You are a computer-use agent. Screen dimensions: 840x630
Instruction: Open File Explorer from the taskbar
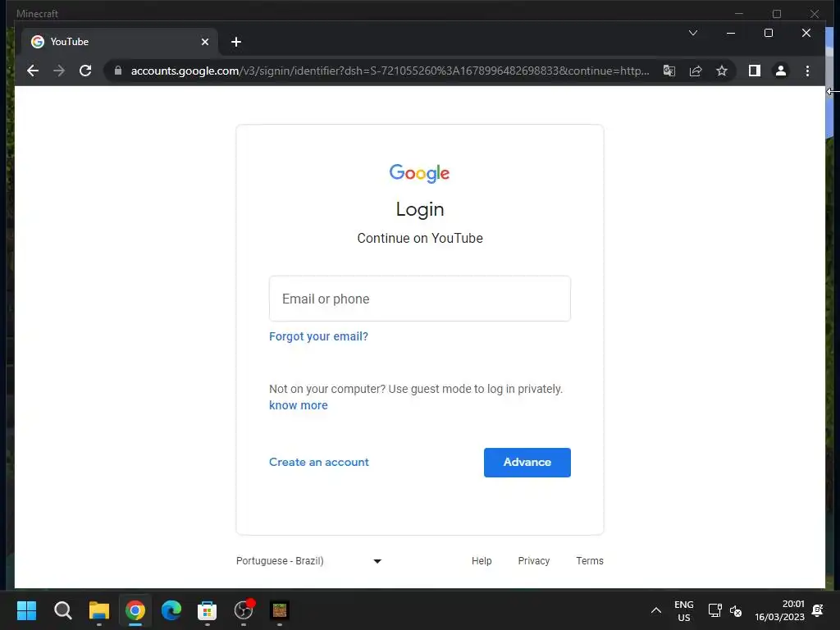point(98,610)
